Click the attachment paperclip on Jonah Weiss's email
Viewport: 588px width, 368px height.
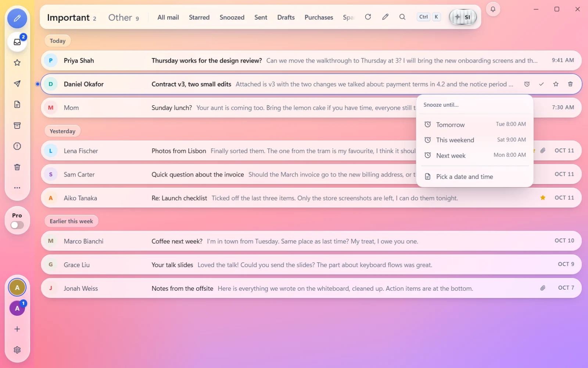coord(543,288)
